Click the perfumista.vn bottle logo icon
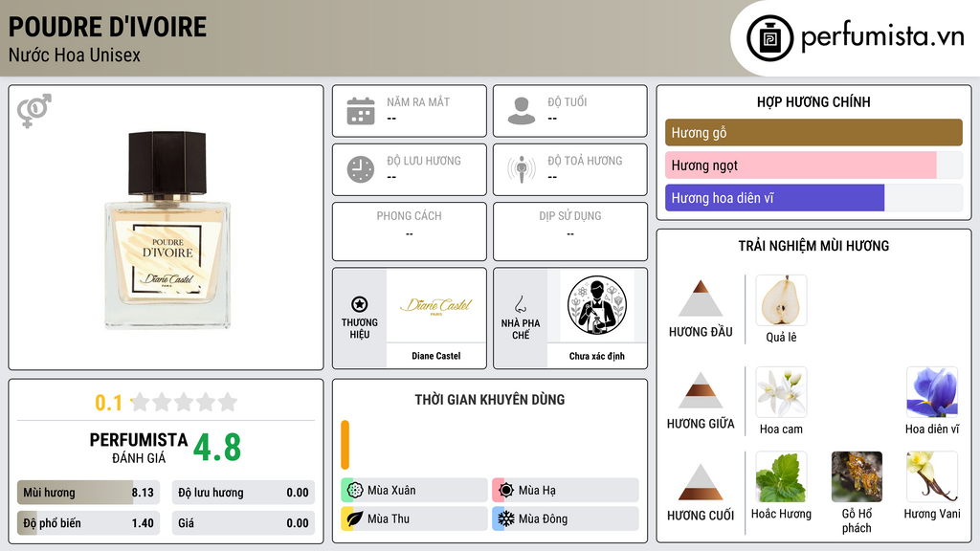980x551 pixels. click(x=769, y=38)
